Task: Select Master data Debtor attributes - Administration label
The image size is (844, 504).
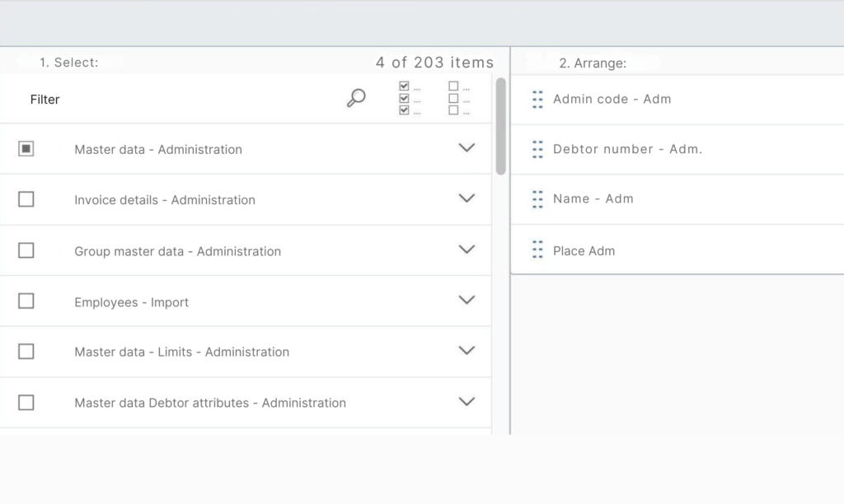Action: click(x=210, y=403)
